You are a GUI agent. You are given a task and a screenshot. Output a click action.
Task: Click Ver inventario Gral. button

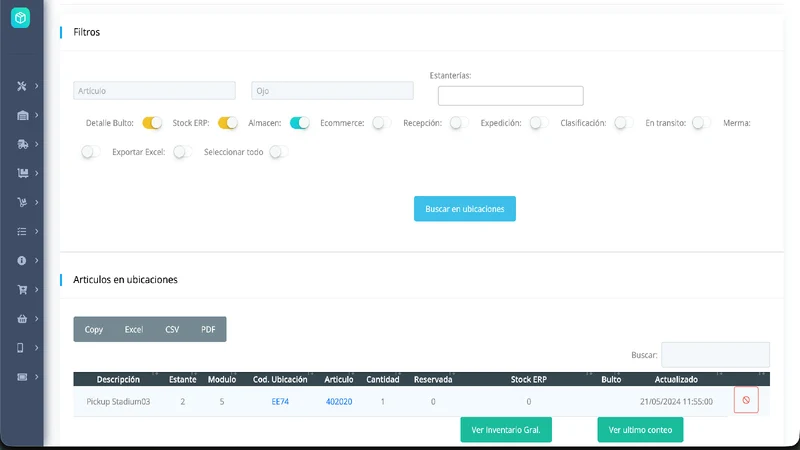click(506, 430)
